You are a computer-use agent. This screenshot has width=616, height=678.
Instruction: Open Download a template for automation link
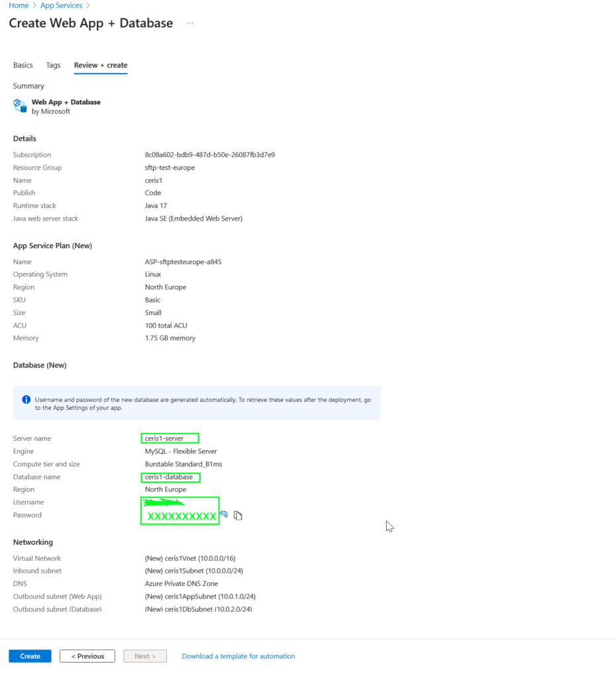tap(238, 656)
